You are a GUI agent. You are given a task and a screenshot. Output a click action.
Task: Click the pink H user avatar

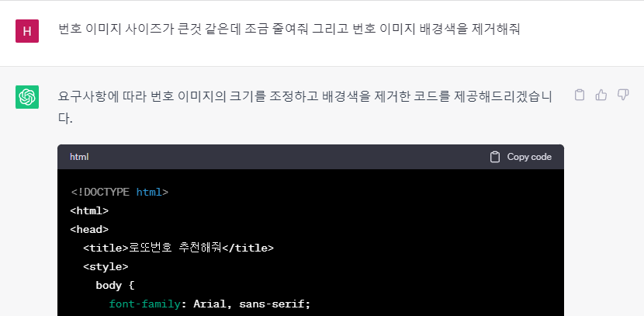point(27,31)
